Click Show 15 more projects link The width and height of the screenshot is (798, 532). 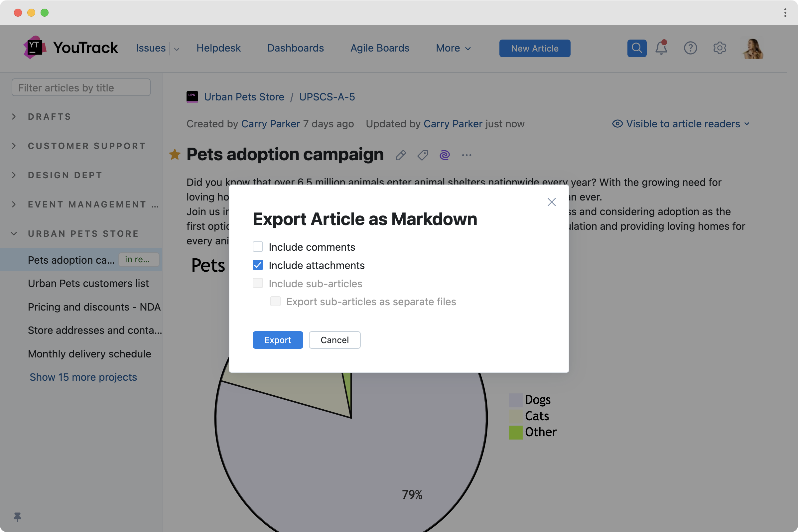coord(83,377)
